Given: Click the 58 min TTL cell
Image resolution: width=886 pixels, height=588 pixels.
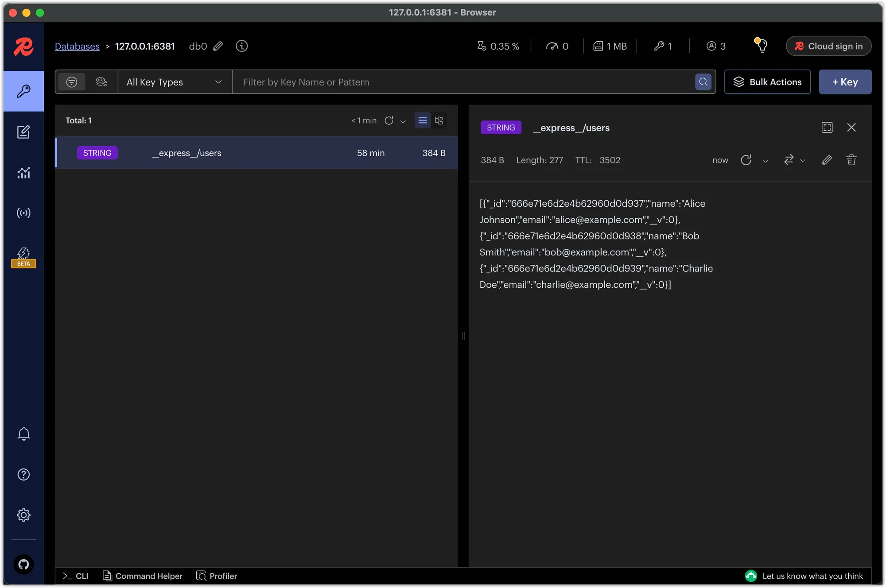Looking at the screenshot, I should (x=371, y=153).
